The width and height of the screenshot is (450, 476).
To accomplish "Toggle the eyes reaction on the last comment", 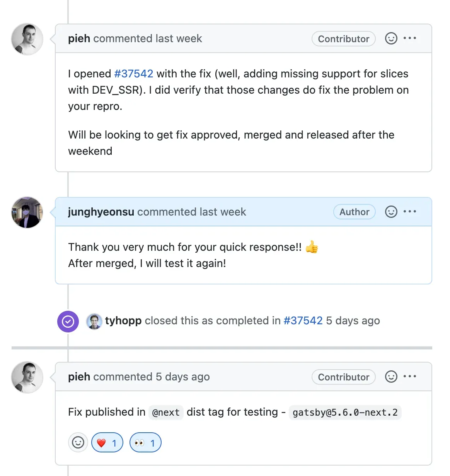I will 145,443.
